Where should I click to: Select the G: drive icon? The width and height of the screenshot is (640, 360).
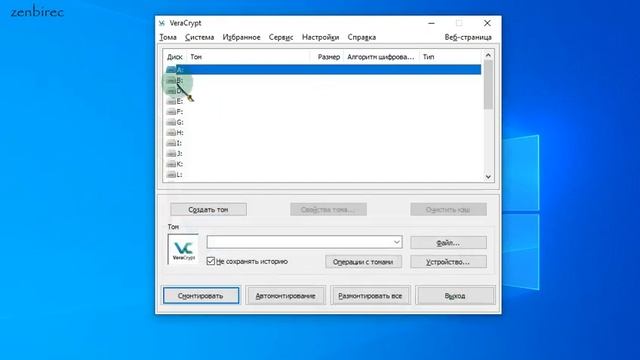[171, 122]
